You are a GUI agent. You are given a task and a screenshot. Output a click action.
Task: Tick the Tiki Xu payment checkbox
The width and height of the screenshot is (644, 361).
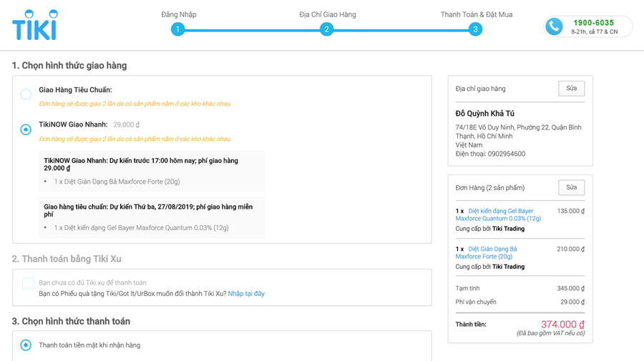click(28, 283)
